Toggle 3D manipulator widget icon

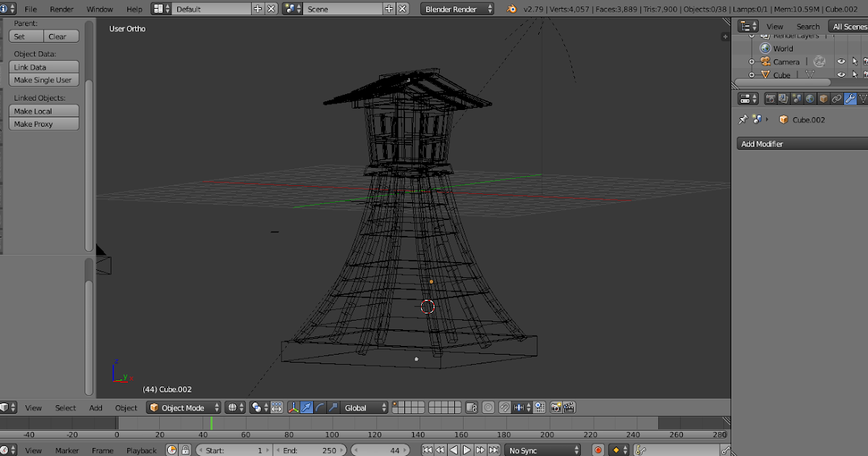tap(294, 408)
